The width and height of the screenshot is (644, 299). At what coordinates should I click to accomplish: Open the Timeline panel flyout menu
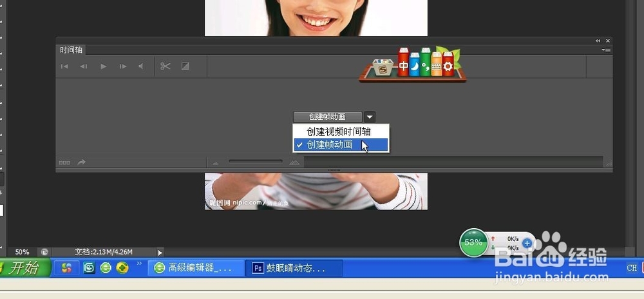coord(606,50)
